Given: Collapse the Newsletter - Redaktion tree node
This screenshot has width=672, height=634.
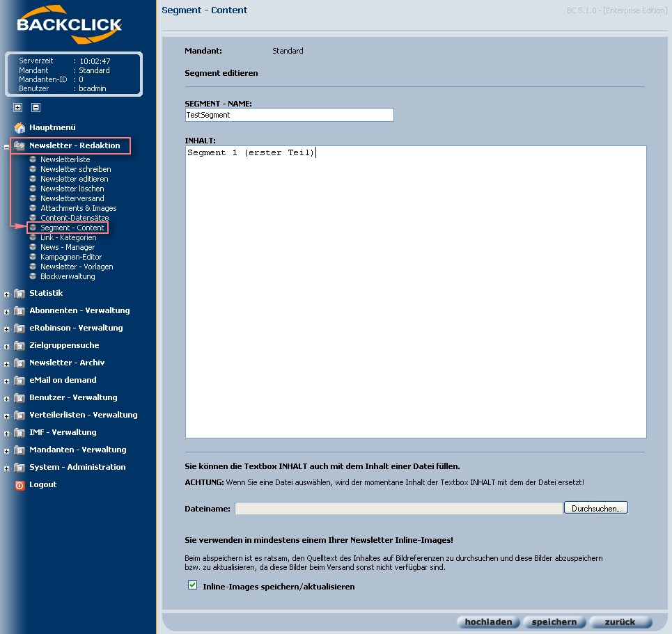Looking at the screenshot, I should click(x=6, y=147).
